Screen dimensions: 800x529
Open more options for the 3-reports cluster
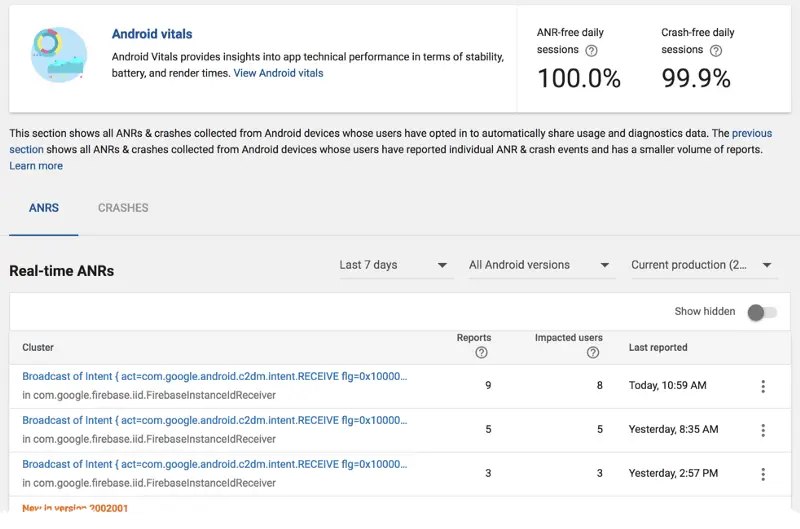[763, 474]
